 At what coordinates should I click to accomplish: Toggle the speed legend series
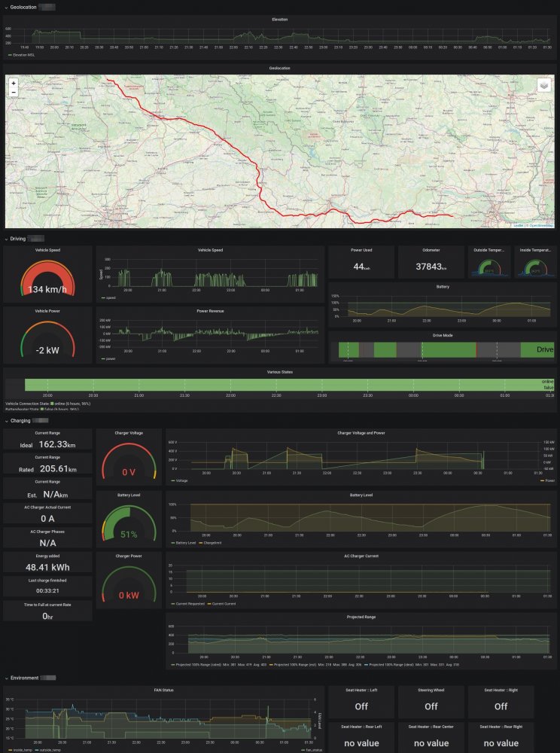tap(108, 297)
